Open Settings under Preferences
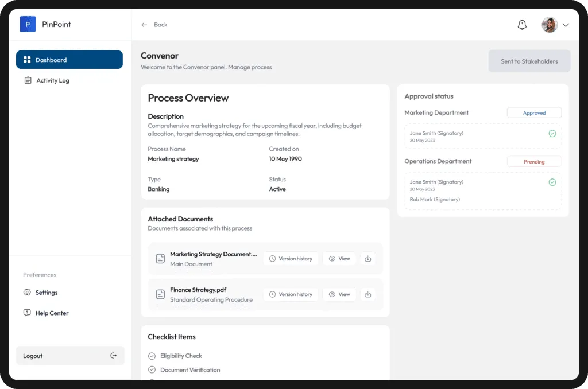This screenshot has width=588, height=389. [x=46, y=293]
